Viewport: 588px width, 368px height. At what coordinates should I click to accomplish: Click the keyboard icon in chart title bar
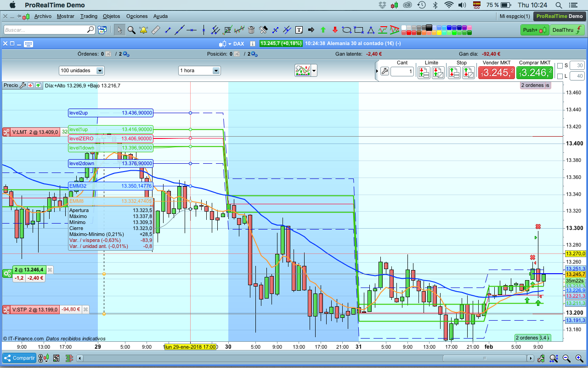click(28, 44)
